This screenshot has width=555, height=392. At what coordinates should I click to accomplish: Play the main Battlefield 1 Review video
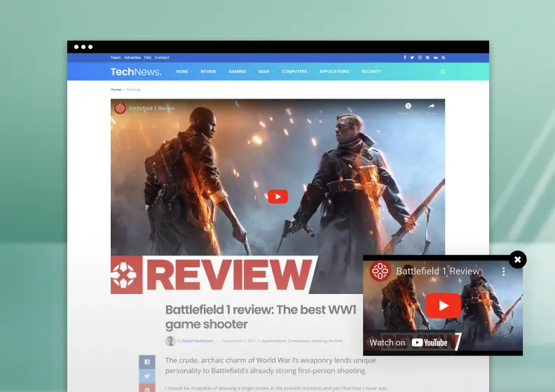tap(278, 197)
